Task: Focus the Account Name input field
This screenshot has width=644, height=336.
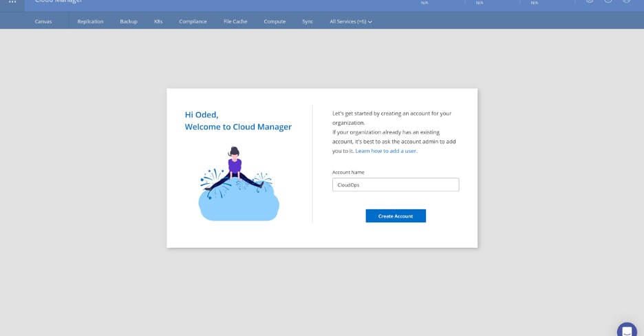Action: tap(396, 185)
